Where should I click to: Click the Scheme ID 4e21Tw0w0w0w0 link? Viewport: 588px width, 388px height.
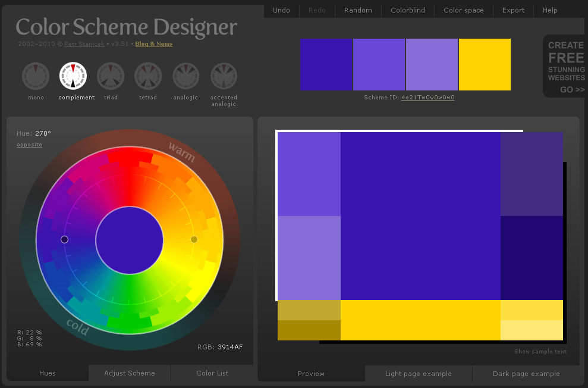(x=428, y=97)
